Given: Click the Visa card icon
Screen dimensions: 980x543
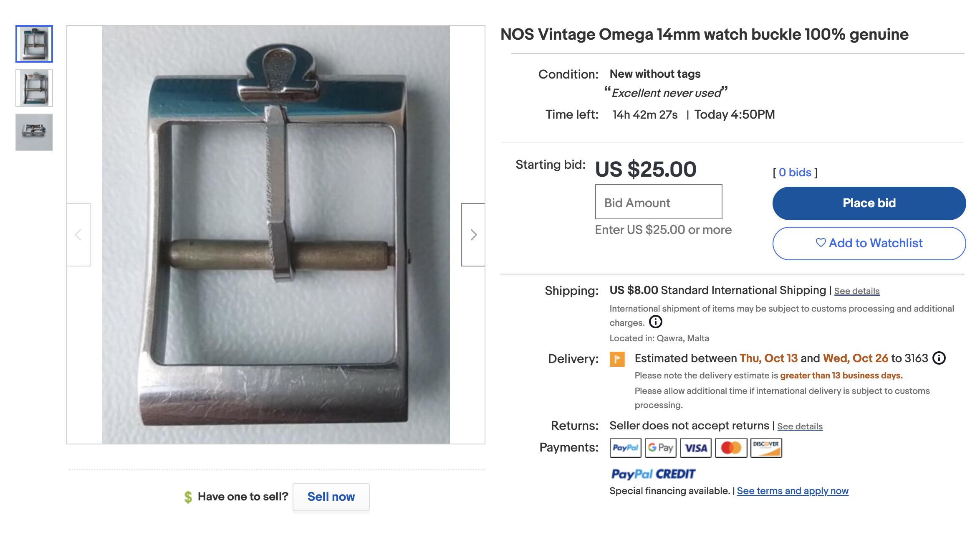Looking at the screenshot, I should click(696, 448).
